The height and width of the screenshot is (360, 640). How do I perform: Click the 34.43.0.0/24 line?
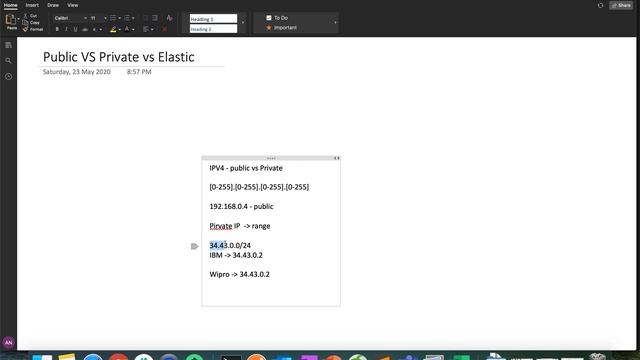tap(230, 246)
